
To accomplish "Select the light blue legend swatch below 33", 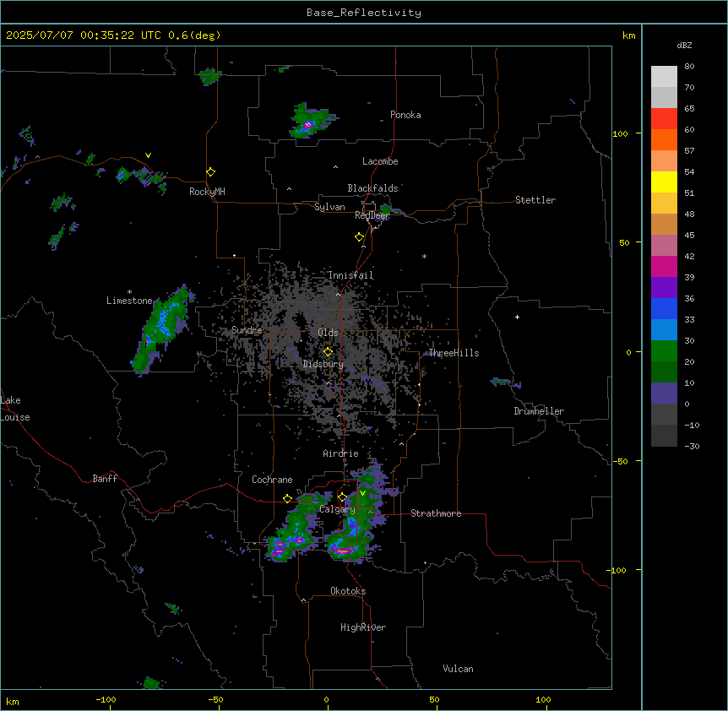I will click(x=664, y=329).
